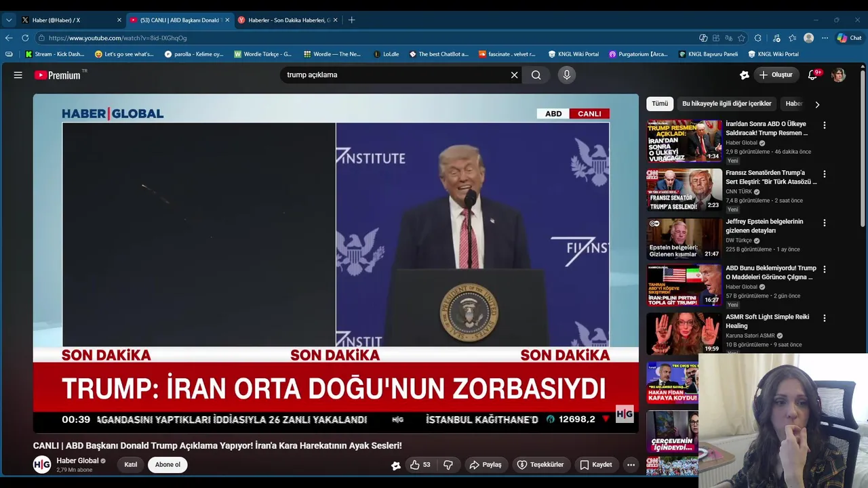Screen dimensions: 868x488
Task: Click the CNN TÜRK channel name
Action: coord(738,192)
